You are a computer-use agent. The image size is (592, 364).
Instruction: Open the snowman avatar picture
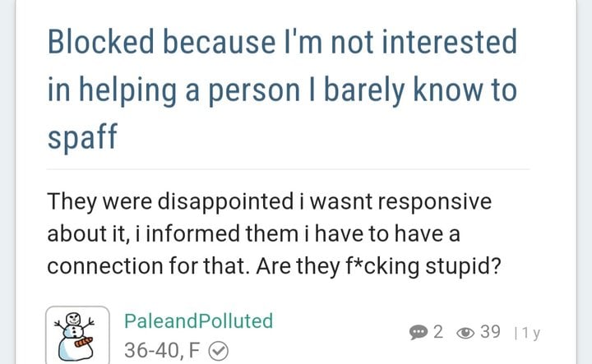[x=77, y=336]
